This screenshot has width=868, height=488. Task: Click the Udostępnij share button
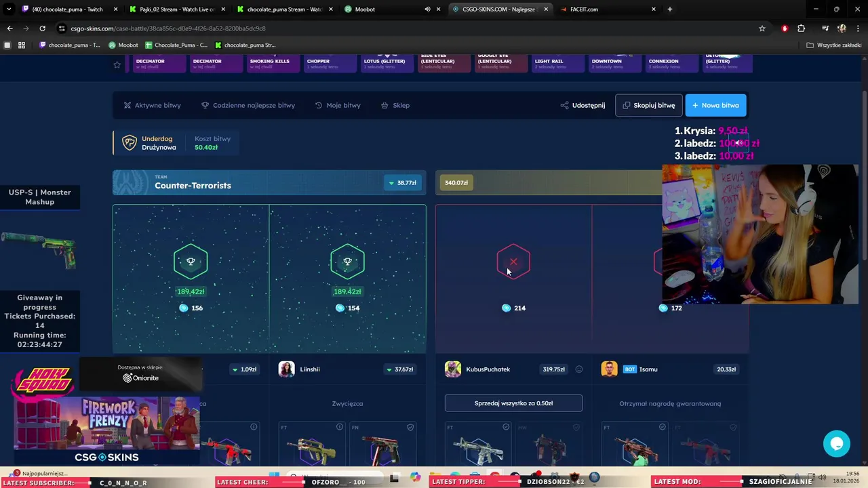pyautogui.click(x=583, y=106)
